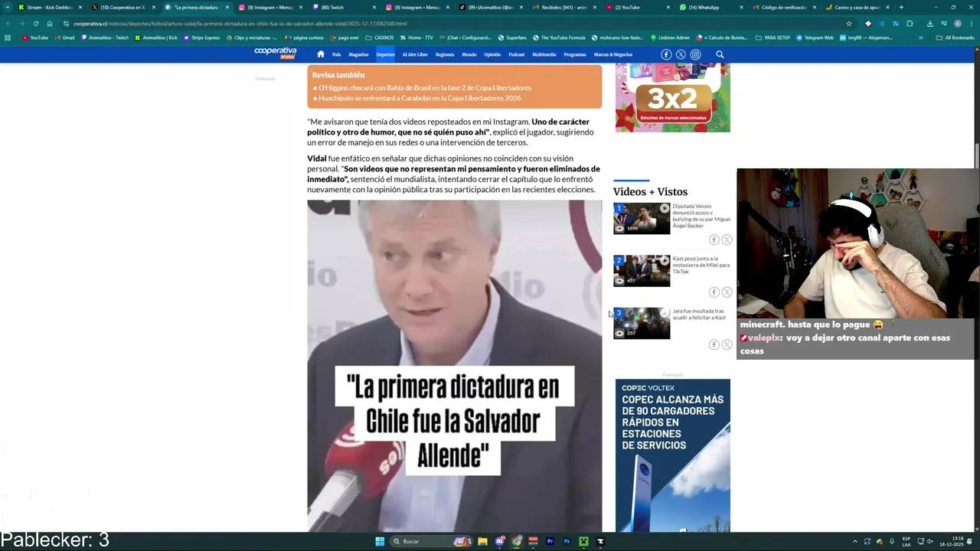Screen dimensions: 980x551
Task: Bookmark this page with star icon
Action: 848,24
